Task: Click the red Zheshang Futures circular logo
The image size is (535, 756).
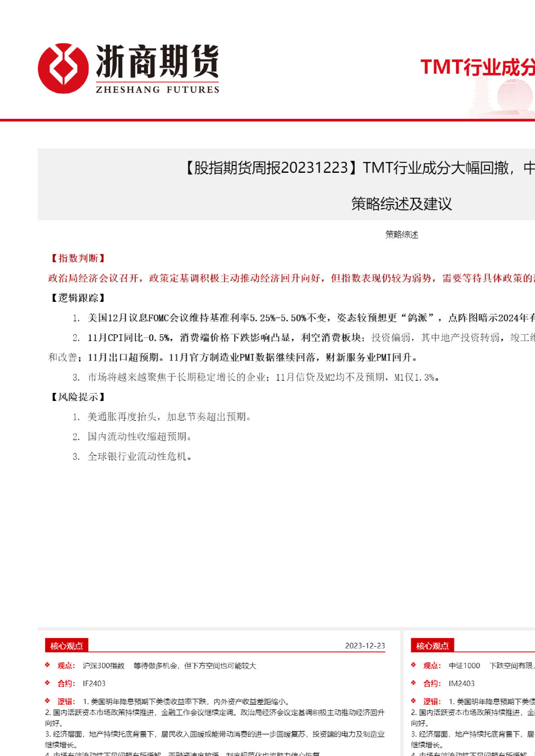Action: [63, 68]
